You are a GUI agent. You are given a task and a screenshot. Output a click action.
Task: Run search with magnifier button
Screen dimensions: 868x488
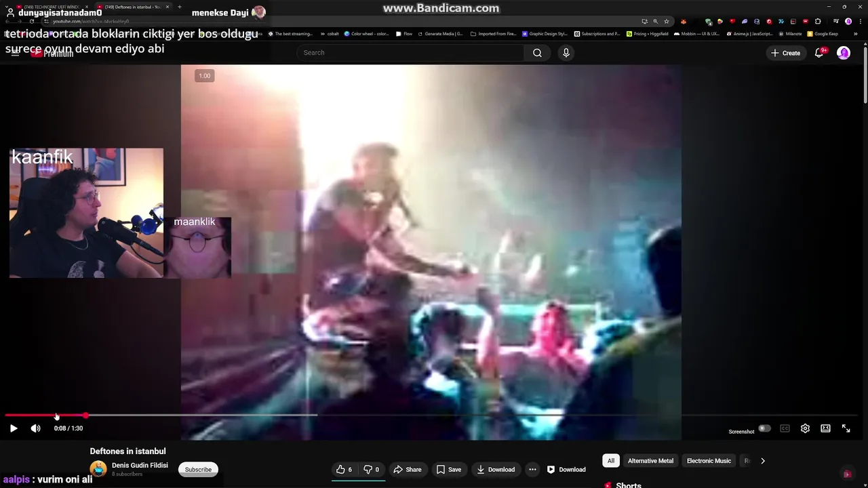(537, 53)
